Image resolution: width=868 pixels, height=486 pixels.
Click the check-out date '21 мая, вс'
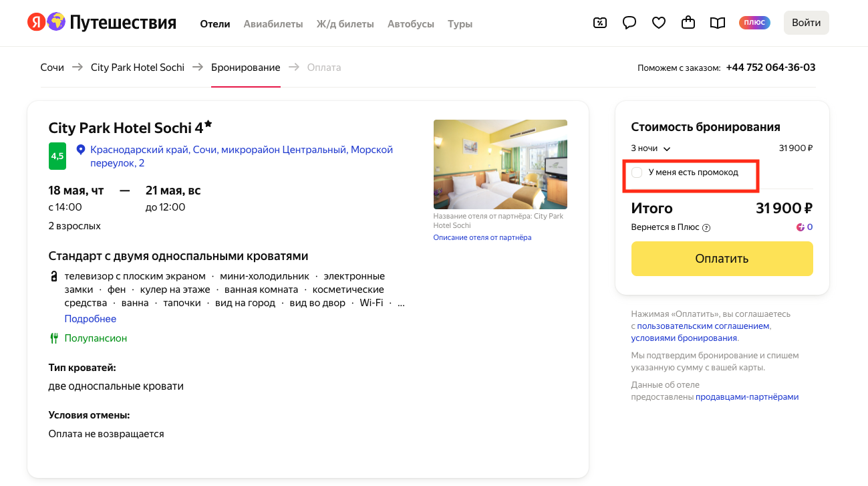click(173, 191)
